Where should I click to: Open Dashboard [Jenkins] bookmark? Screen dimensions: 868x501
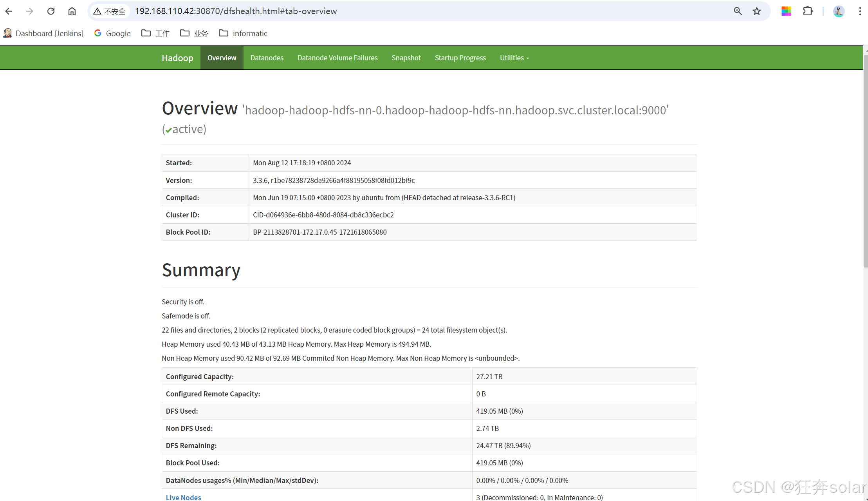tap(43, 33)
